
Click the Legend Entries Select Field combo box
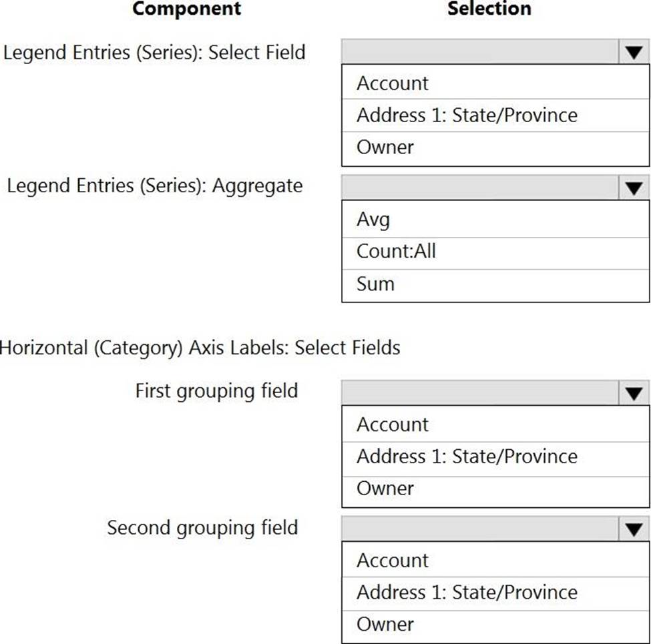pyautogui.click(x=480, y=53)
